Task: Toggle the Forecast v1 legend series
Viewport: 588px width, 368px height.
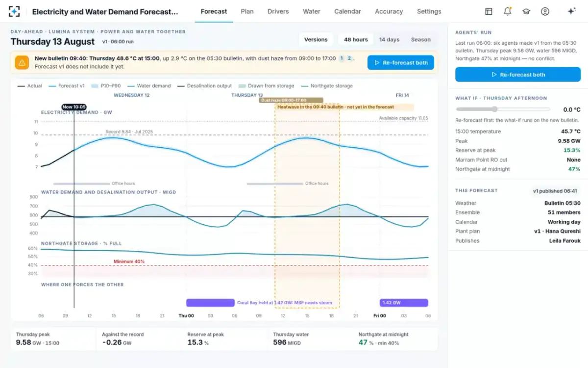Action: coord(67,86)
